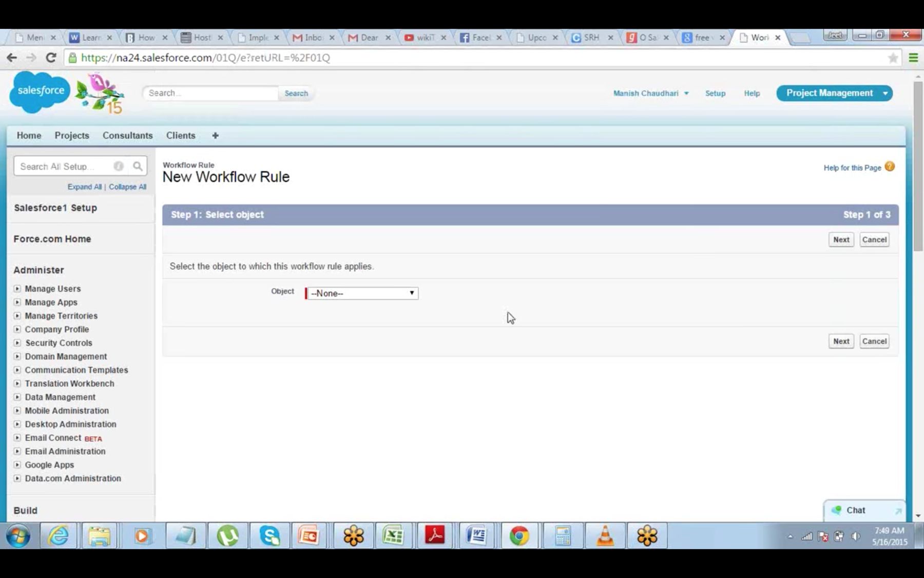The height and width of the screenshot is (578, 924).
Task: Bookmark page with star icon
Action: pos(893,58)
